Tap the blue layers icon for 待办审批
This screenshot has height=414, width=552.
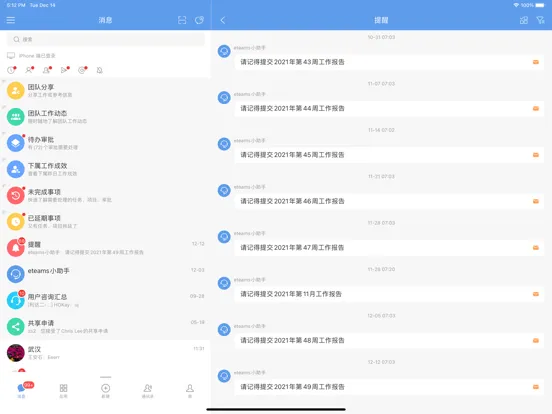tap(15, 143)
